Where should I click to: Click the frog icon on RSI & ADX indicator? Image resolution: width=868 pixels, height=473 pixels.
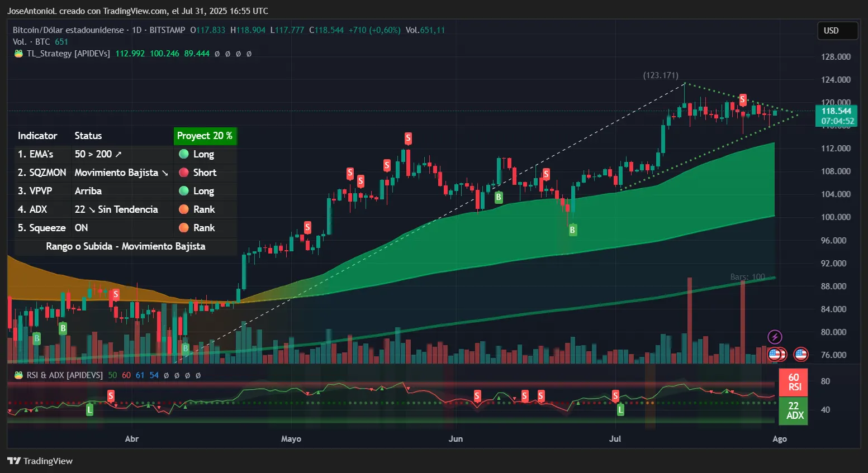coord(18,375)
